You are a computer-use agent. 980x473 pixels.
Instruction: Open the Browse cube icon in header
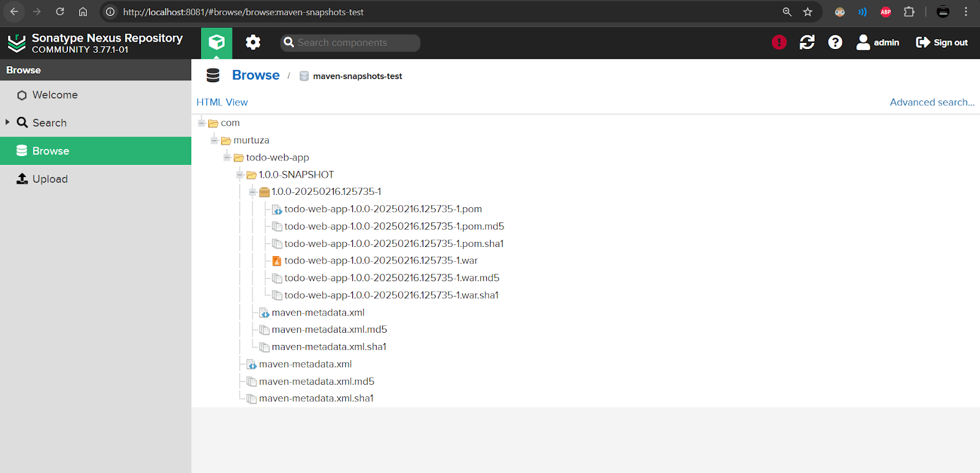[216, 42]
